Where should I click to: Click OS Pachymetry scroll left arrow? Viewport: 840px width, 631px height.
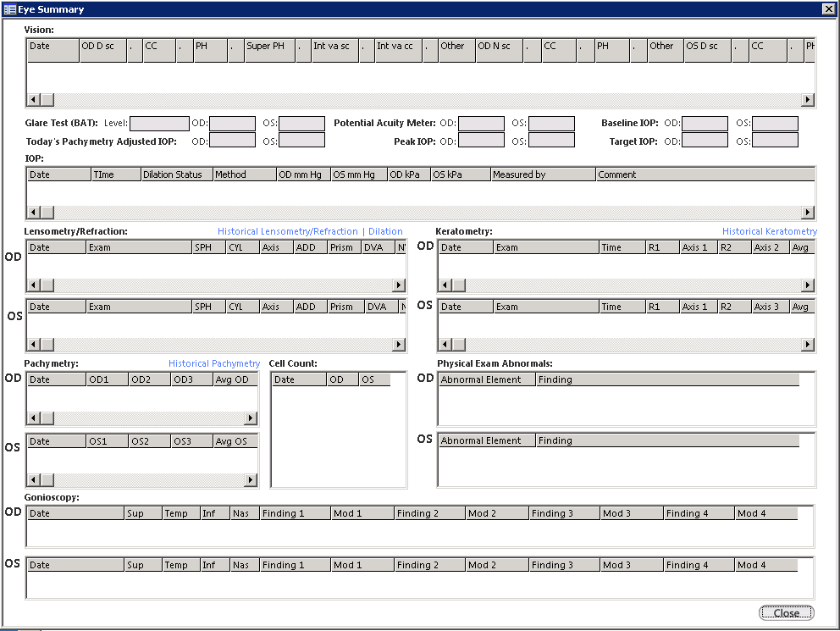click(33, 480)
